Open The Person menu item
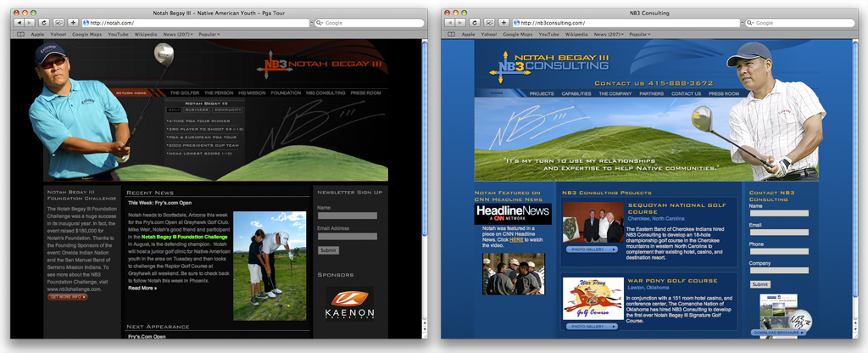This screenshot has width=868, height=353. (219, 93)
